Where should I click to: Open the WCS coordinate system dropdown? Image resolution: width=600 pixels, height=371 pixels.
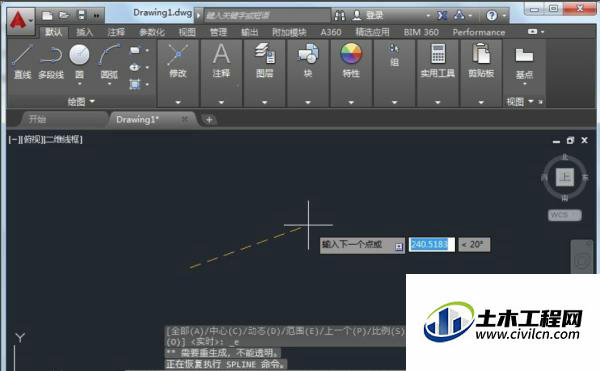pyautogui.click(x=565, y=215)
